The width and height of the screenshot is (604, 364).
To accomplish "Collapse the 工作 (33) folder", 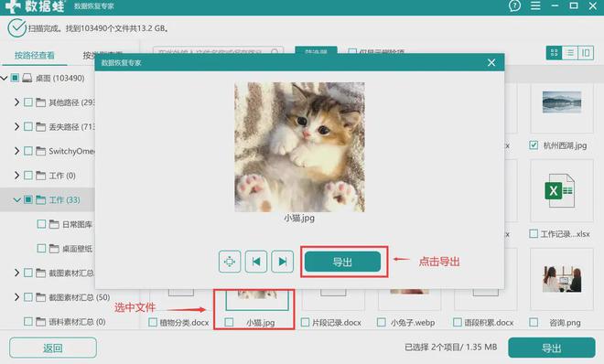I will (x=17, y=199).
